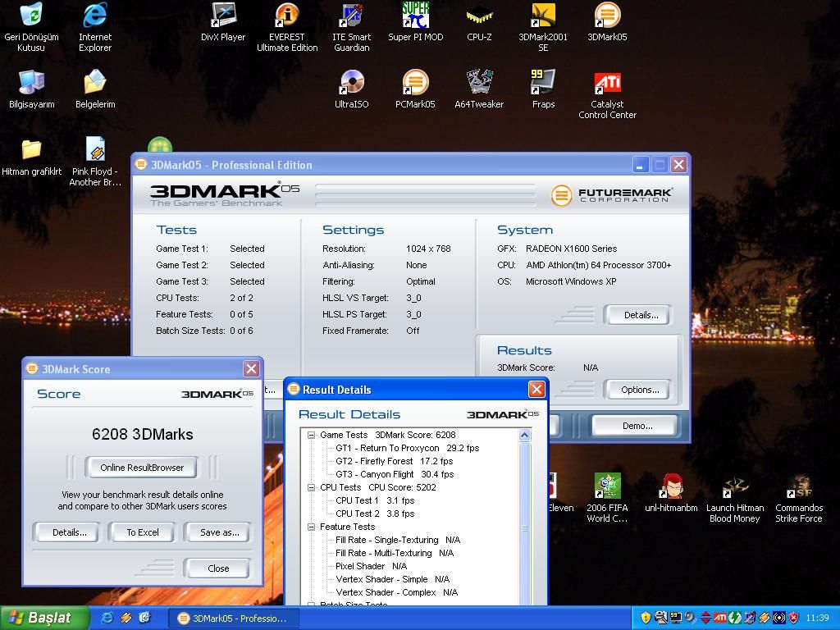Launch the UltraISO desktop shortcut

(x=351, y=89)
